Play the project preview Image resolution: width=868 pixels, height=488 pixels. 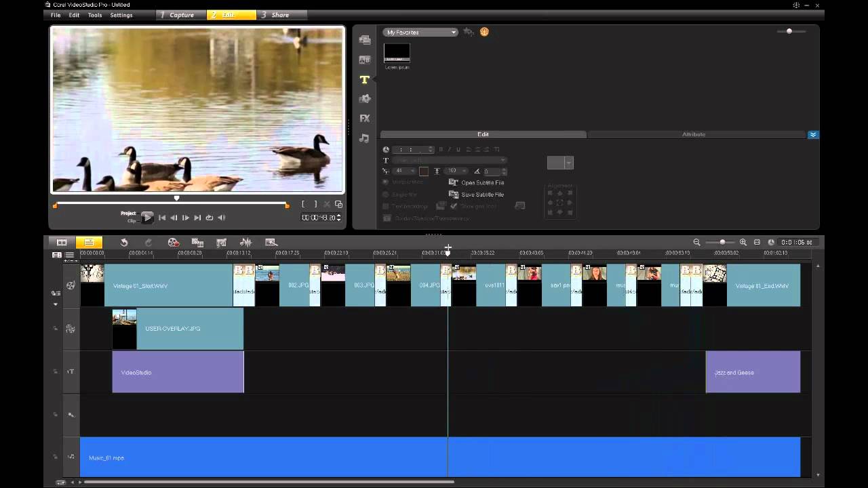pos(147,218)
